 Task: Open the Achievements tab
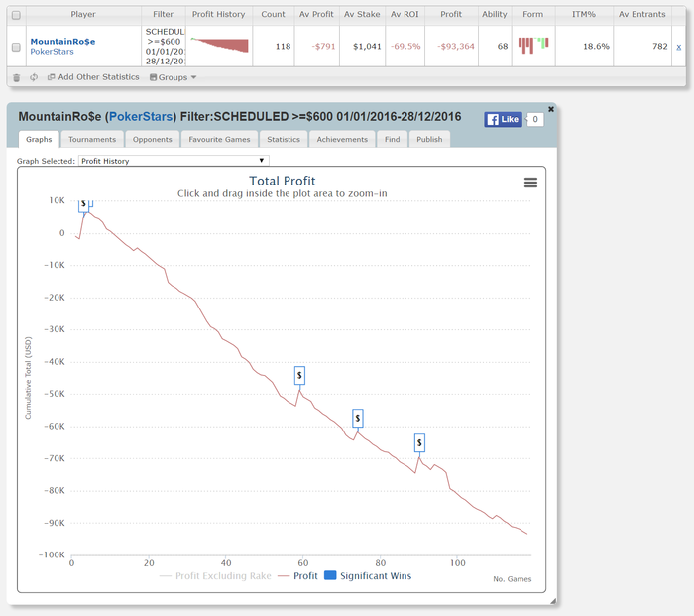coord(342,139)
